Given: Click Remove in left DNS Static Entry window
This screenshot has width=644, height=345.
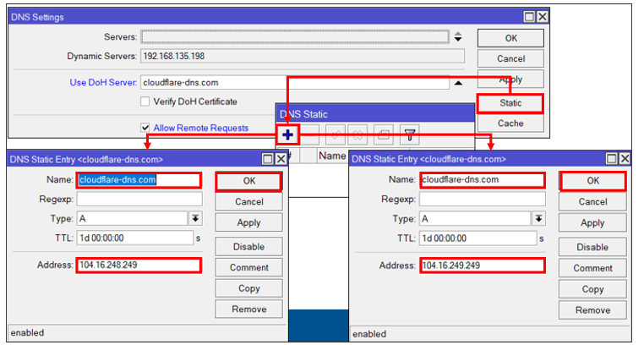Looking at the screenshot, I should pos(248,309).
